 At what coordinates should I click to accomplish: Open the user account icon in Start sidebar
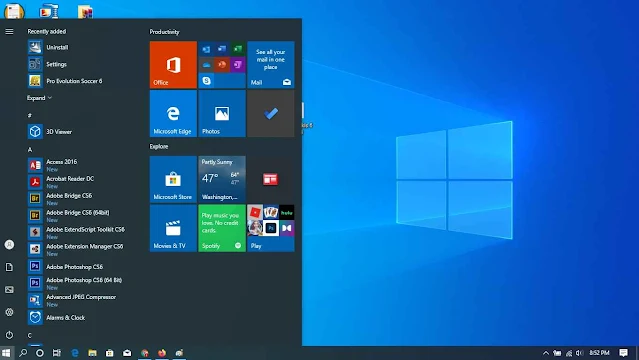9,245
